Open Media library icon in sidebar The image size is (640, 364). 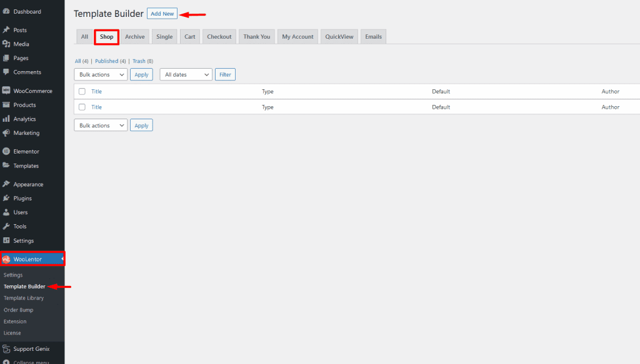(6, 44)
